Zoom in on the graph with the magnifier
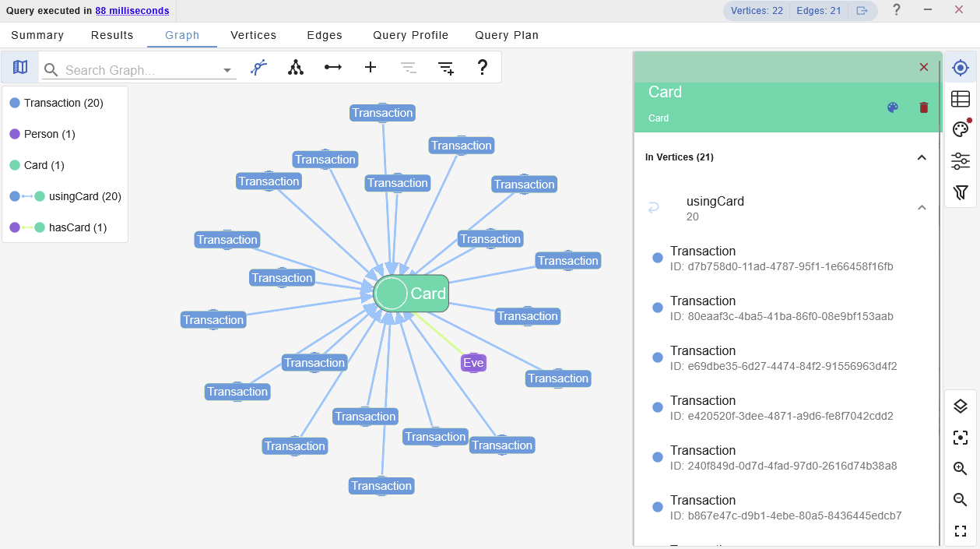The image size is (980, 549). pyautogui.click(x=961, y=469)
